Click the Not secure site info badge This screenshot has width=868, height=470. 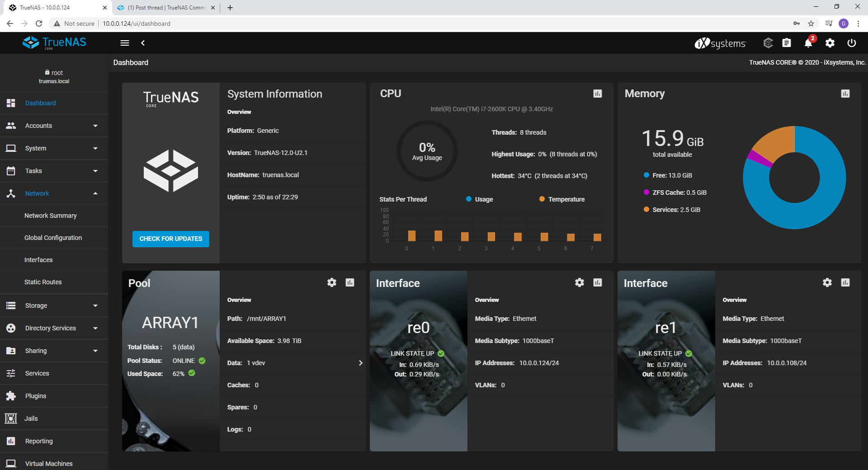[74, 23]
